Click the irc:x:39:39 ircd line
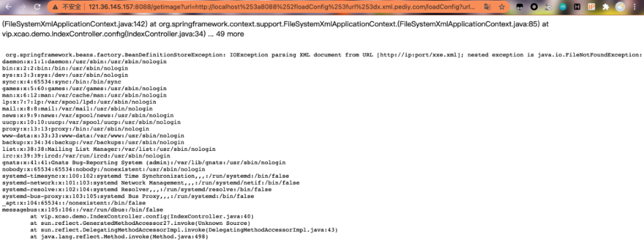The height and width of the screenshot is (241, 644). click(86, 156)
